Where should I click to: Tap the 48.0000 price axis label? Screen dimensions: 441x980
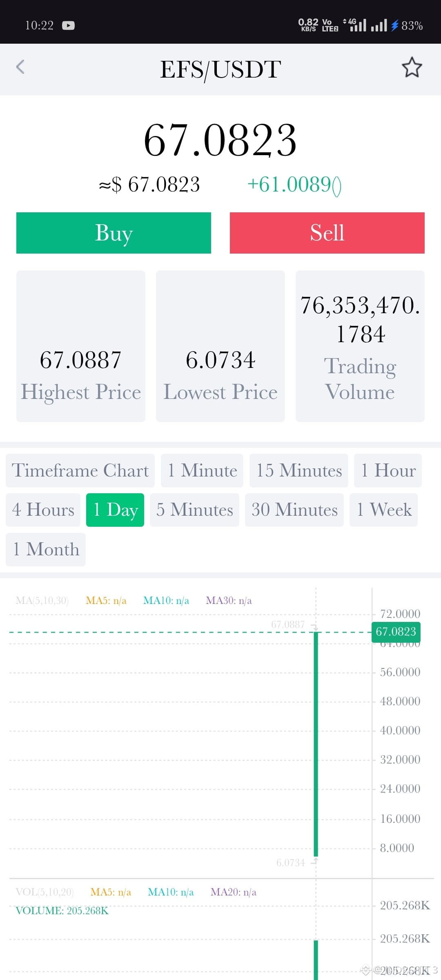click(x=400, y=701)
